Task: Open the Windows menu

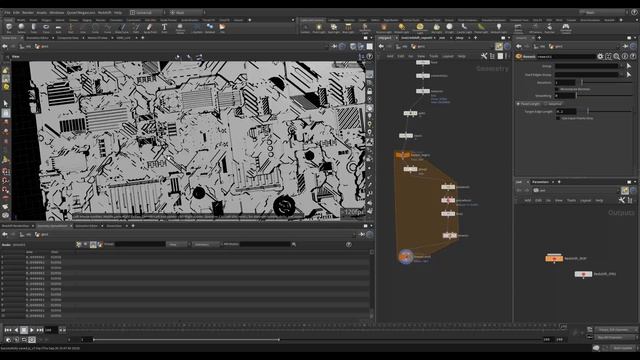Action: pos(57,13)
